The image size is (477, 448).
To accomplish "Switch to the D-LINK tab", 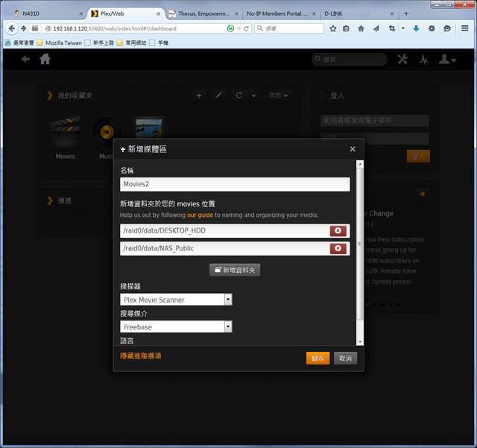I will 359,13.
